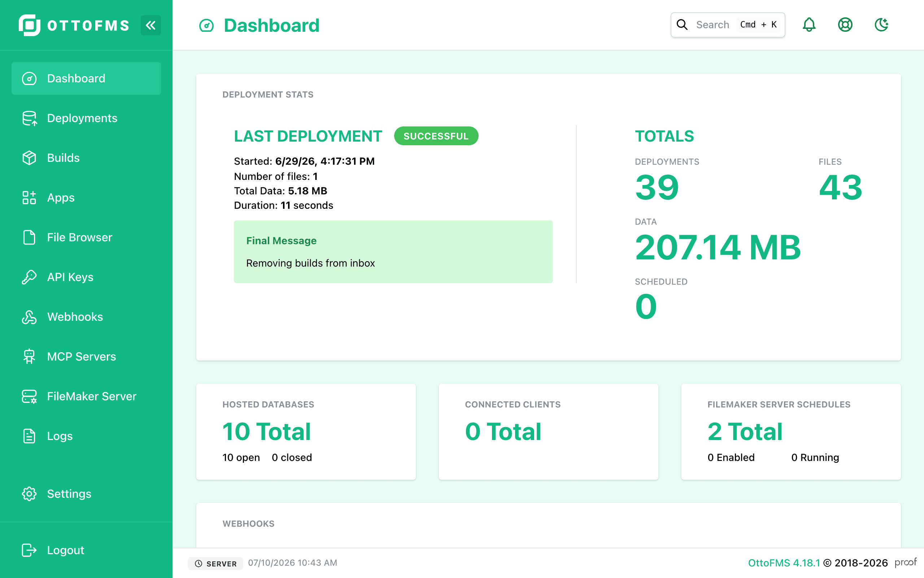Click the Logs document icon
The height and width of the screenshot is (578, 924).
(29, 436)
